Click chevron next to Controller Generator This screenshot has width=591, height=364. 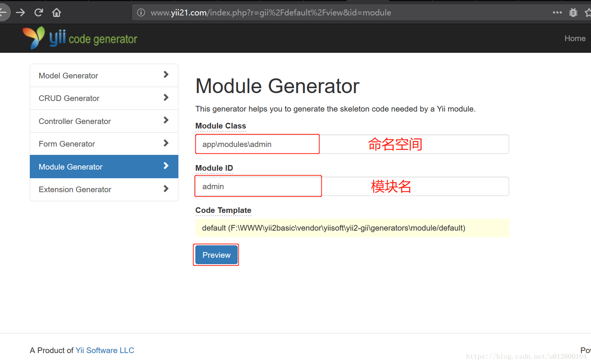tap(166, 120)
